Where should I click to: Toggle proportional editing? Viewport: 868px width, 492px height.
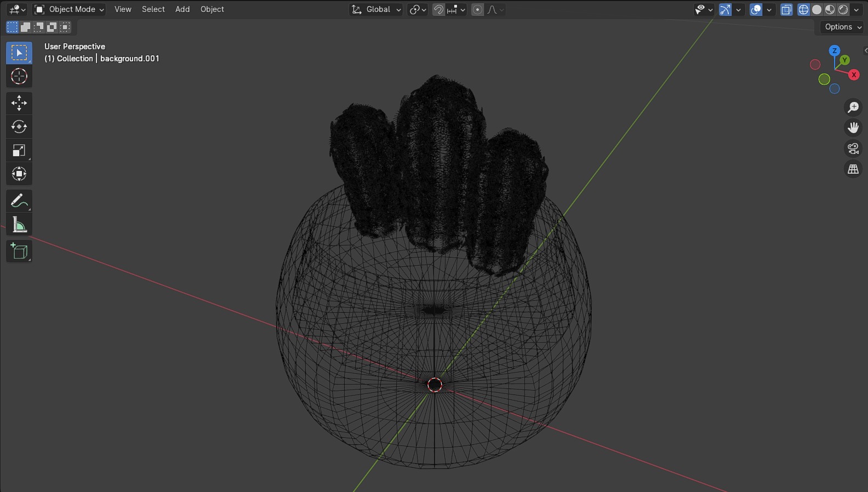tap(478, 9)
